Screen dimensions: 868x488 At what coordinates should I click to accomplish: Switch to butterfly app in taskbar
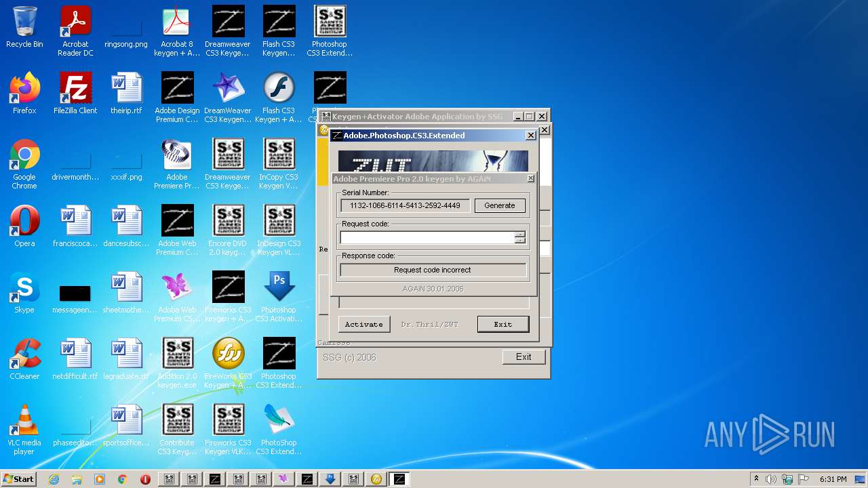[x=284, y=479]
